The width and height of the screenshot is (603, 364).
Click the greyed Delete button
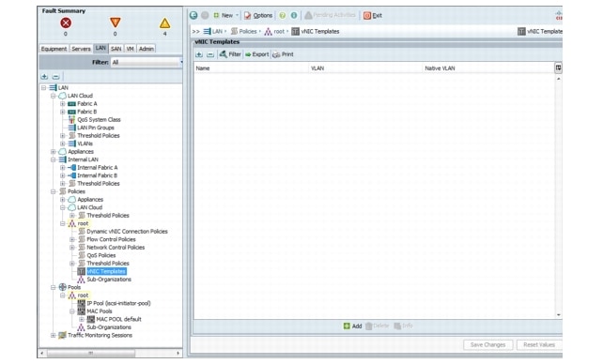pos(378,326)
